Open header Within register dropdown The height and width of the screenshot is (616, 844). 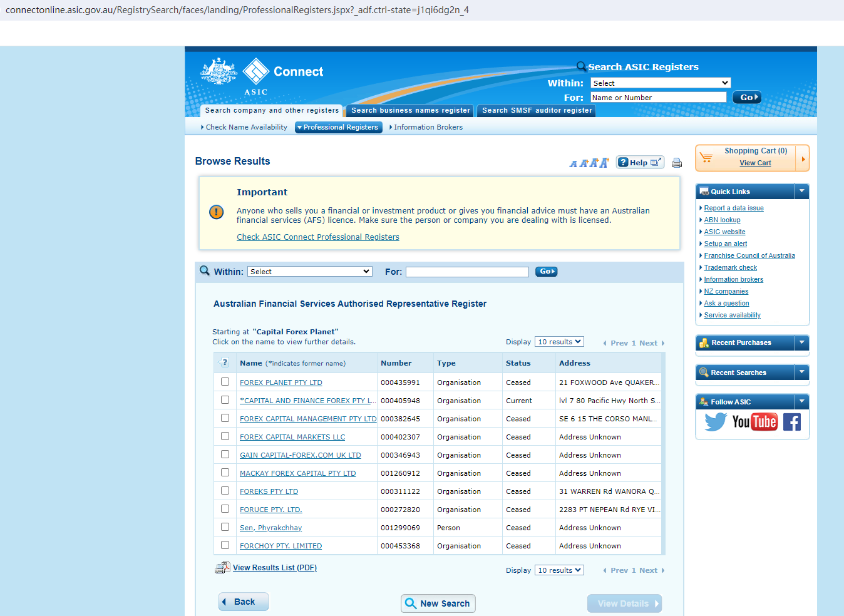[x=661, y=83]
